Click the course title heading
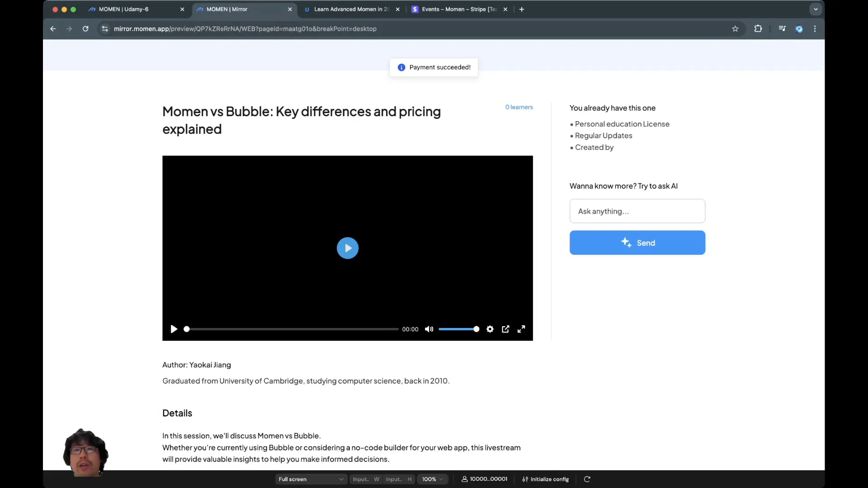 coord(302,120)
